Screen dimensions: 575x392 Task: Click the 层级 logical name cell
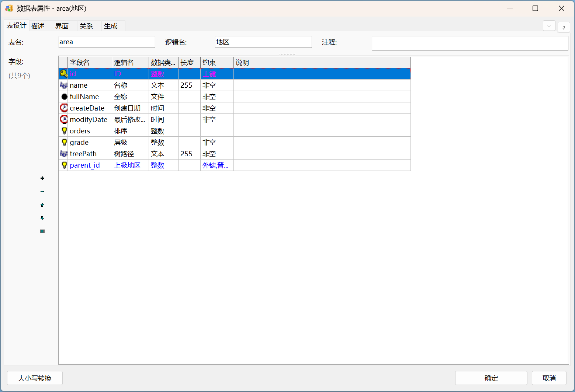point(130,142)
